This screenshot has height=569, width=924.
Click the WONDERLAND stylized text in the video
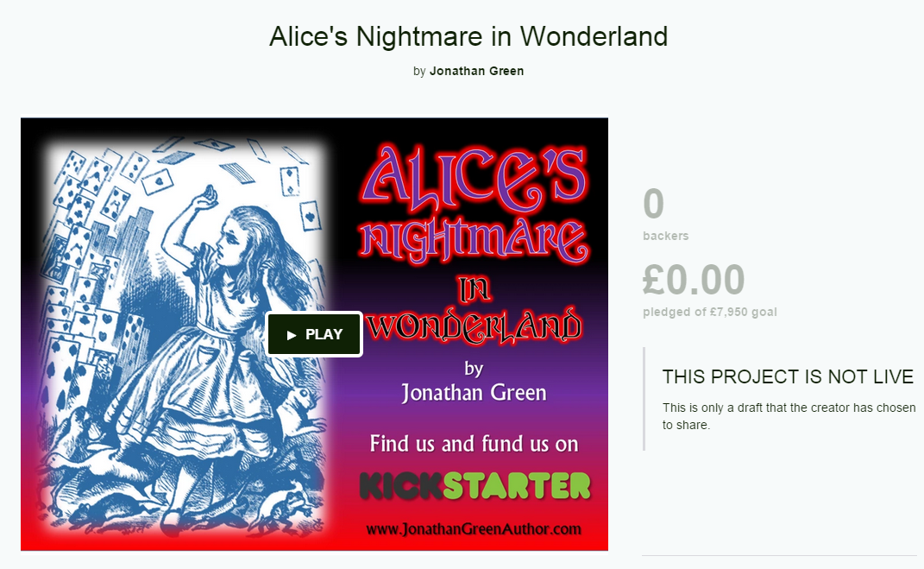tap(475, 325)
